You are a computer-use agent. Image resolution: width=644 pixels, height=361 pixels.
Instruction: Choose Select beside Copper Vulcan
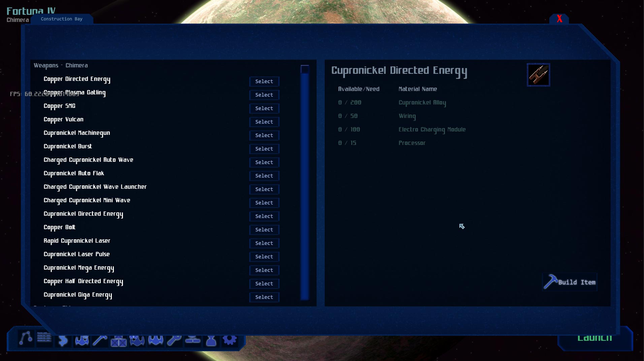point(264,122)
